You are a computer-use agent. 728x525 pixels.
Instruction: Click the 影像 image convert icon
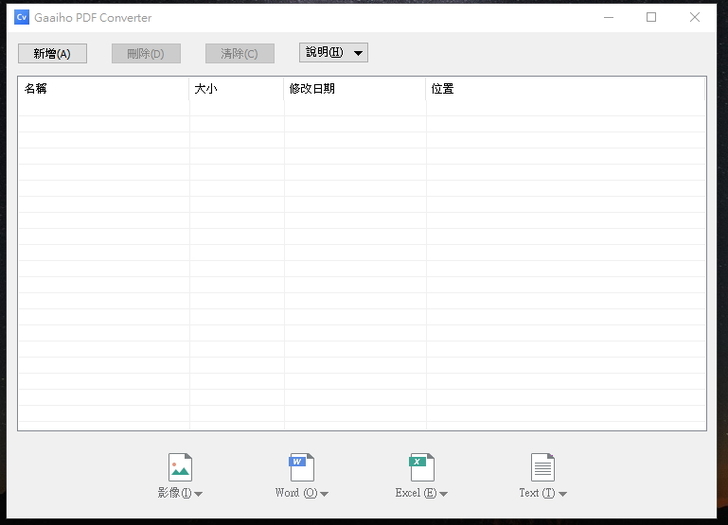[x=180, y=467]
